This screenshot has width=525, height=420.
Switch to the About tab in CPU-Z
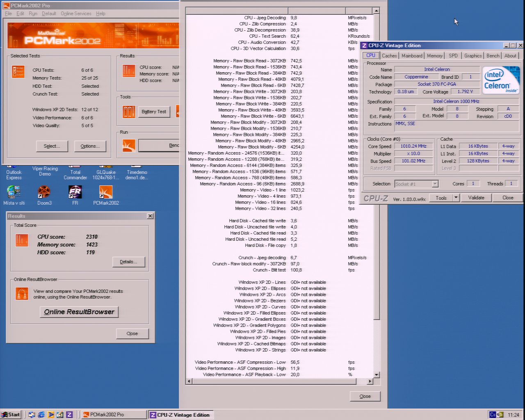[x=510, y=56]
